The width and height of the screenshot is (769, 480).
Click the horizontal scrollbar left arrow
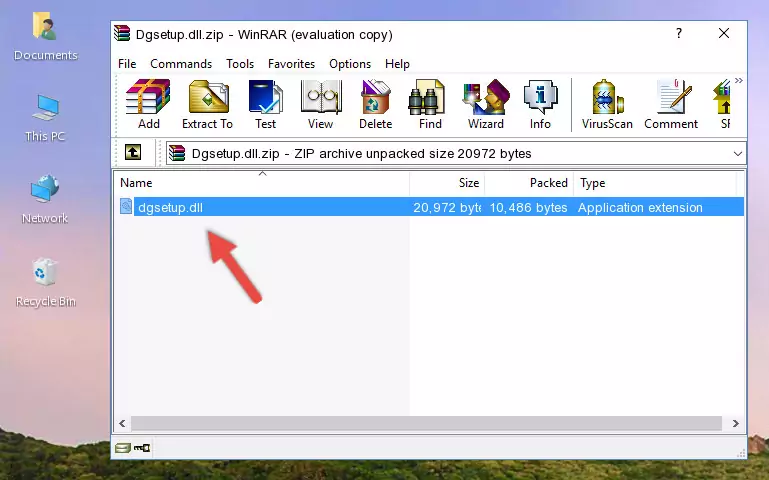(123, 423)
